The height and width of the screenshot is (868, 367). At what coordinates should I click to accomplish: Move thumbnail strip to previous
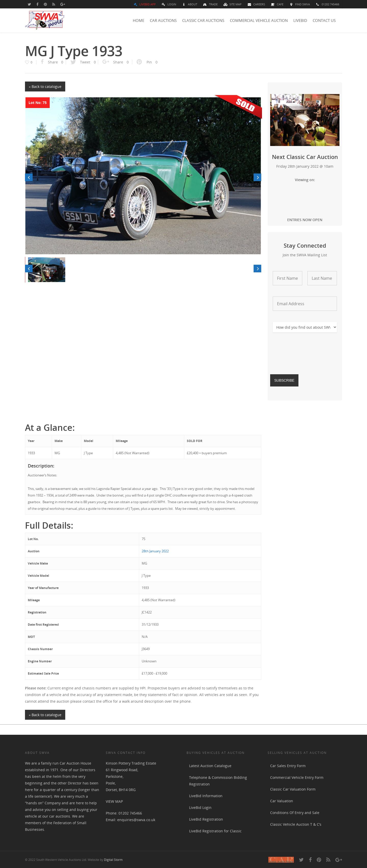coord(29,269)
